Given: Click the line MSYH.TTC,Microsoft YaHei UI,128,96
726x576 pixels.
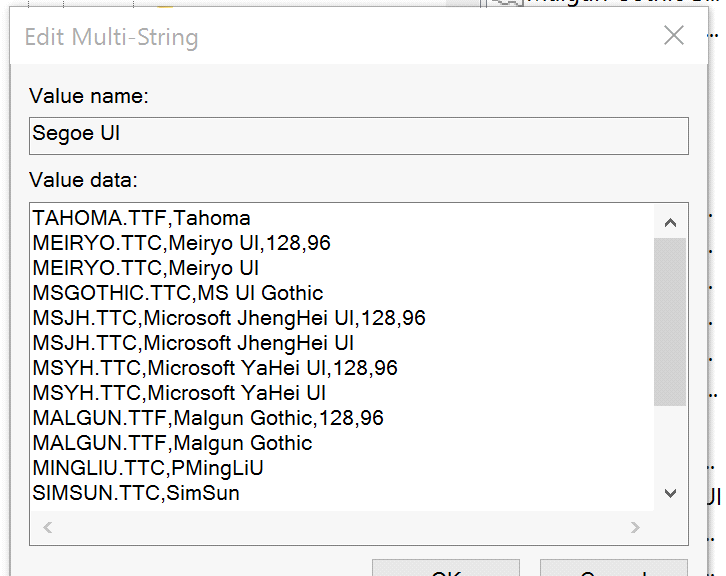Looking at the screenshot, I should [215, 368].
